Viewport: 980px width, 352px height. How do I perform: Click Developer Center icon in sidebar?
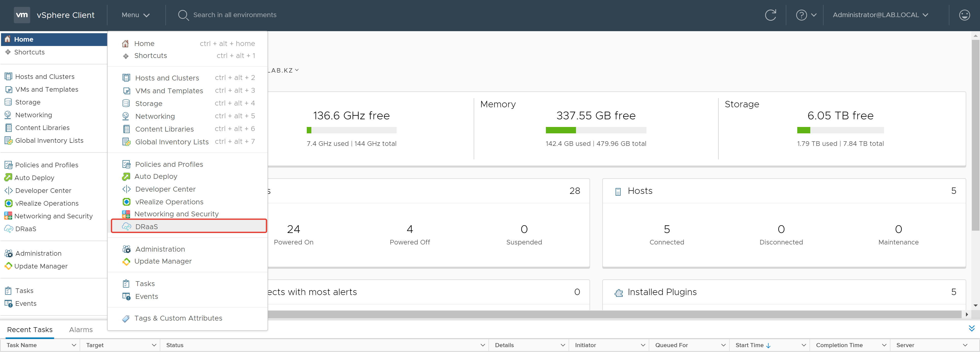pos(8,191)
